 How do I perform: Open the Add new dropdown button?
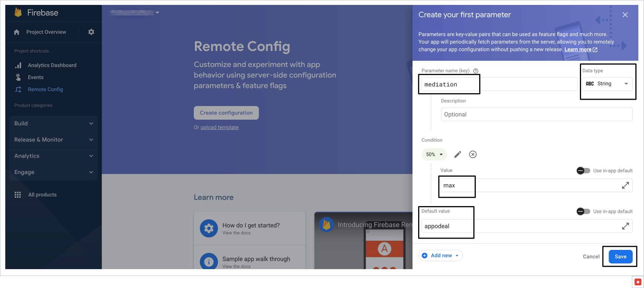point(440,256)
